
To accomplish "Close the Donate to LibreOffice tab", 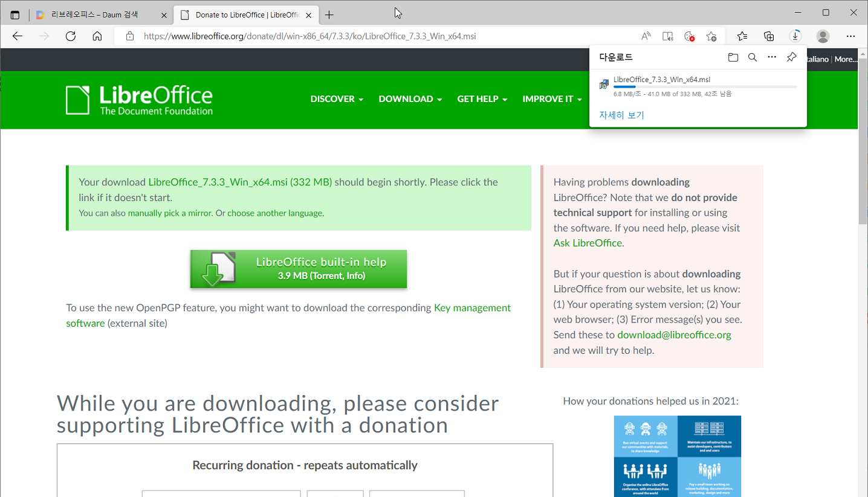I will click(309, 14).
